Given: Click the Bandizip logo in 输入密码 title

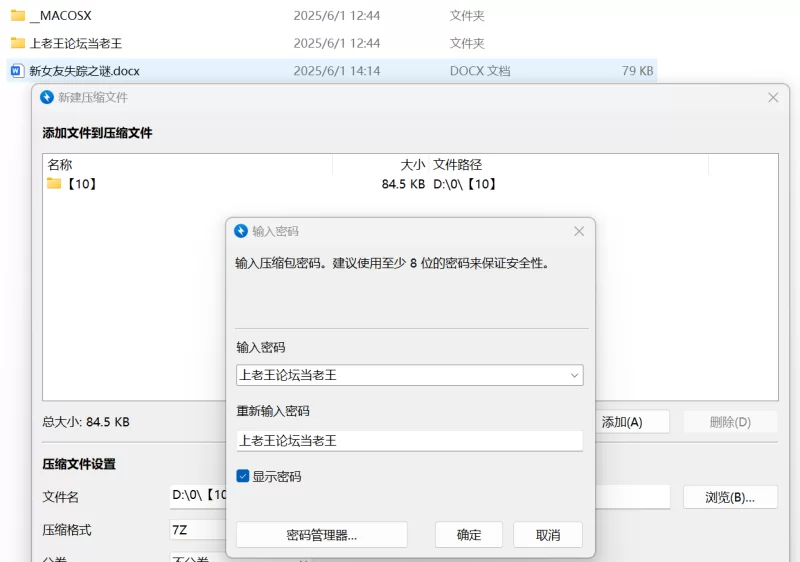Looking at the screenshot, I should tap(241, 231).
